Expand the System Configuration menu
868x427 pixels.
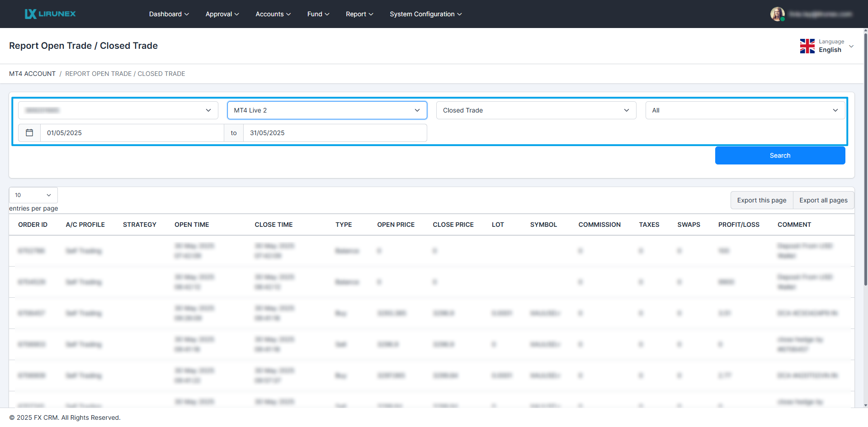[425, 14]
